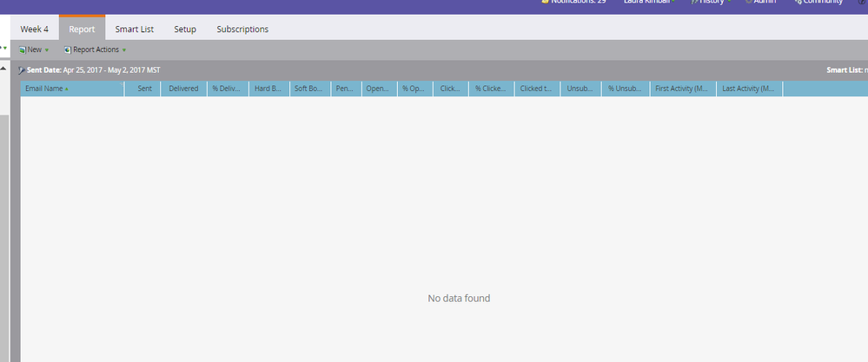Click the Email Name column header

[x=72, y=89]
